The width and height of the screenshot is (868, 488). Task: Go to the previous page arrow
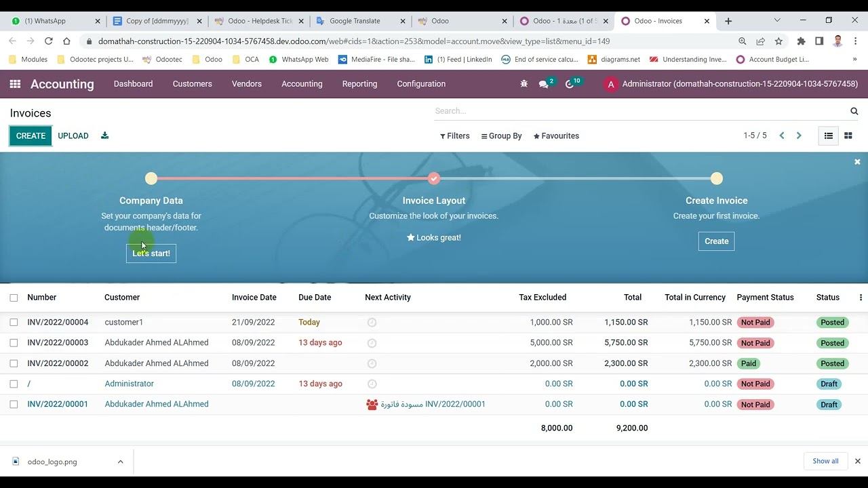782,136
